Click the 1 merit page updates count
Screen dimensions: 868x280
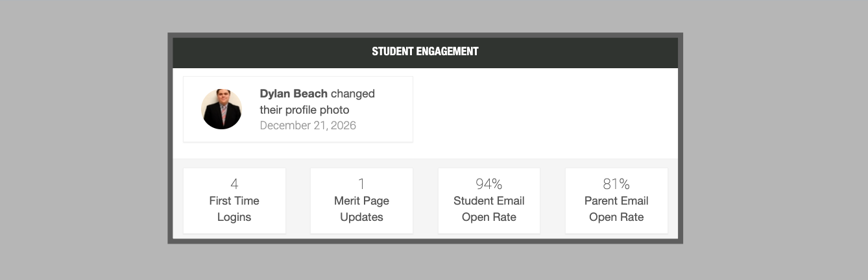click(x=361, y=185)
